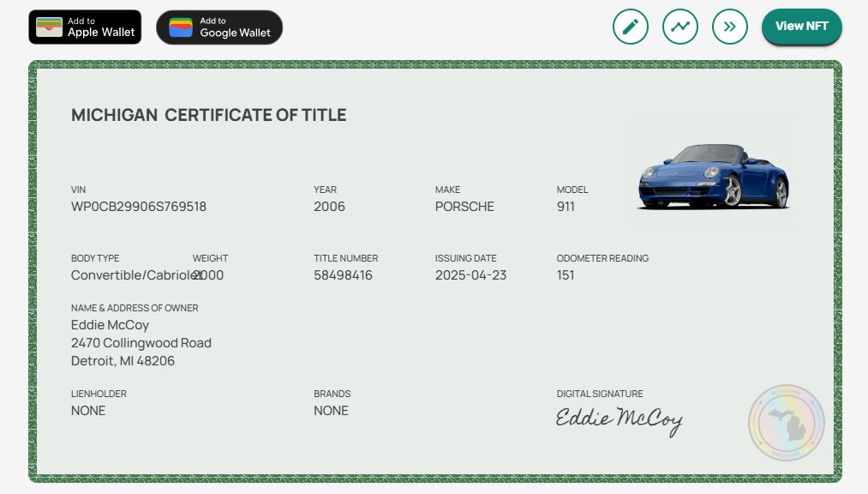The height and width of the screenshot is (494, 868).
Task: Click the Eddie McCoy digital signature
Action: coord(619,421)
